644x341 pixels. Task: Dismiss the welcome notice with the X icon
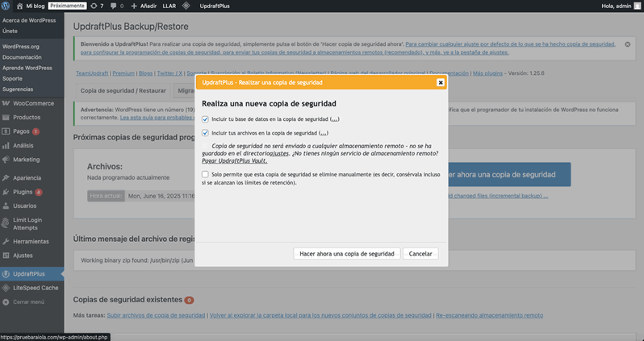tap(627, 44)
